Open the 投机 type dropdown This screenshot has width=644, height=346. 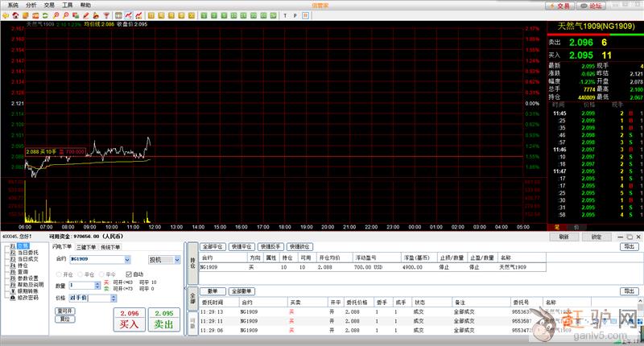click(177, 260)
